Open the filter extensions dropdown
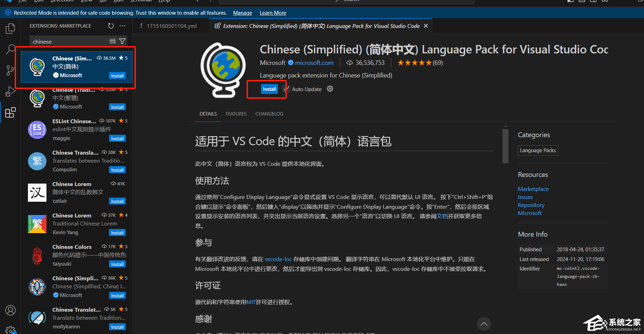The height and width of the screenshot is (334, 644). [x=122, y=41]
